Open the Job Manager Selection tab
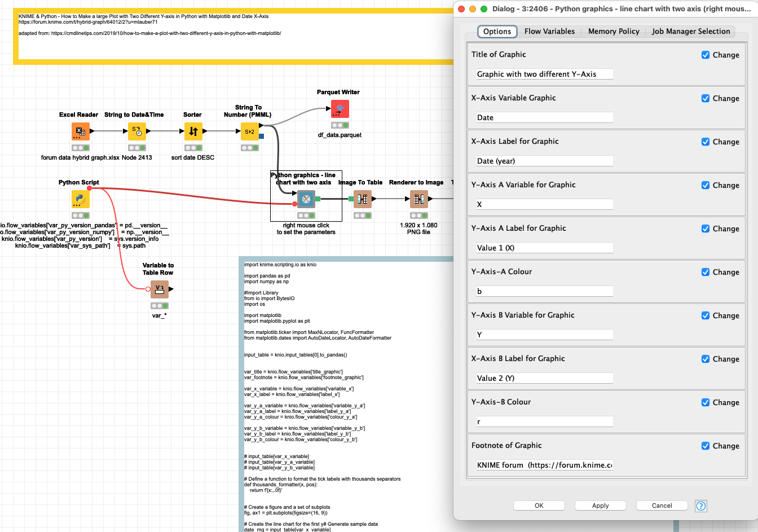The width and height of the screenshot is (758, 532). [x=691, y=32]
